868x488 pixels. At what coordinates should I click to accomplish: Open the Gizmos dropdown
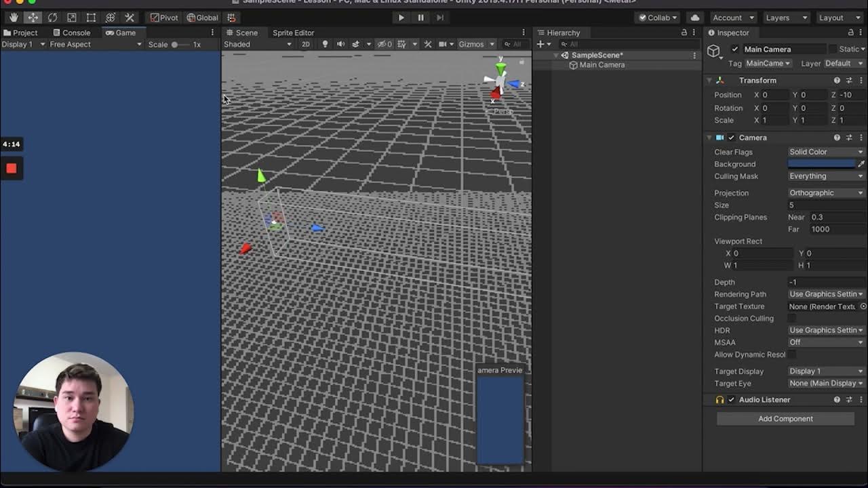coord(477,44)
